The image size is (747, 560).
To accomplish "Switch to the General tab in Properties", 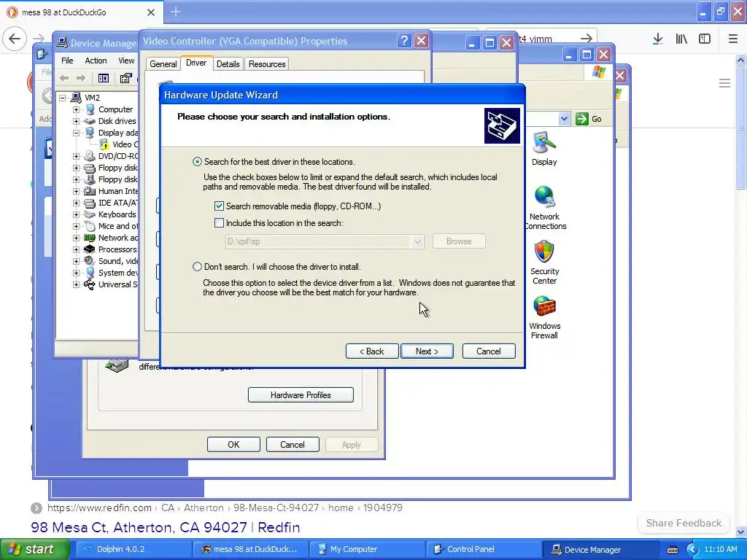I will 163,64.
